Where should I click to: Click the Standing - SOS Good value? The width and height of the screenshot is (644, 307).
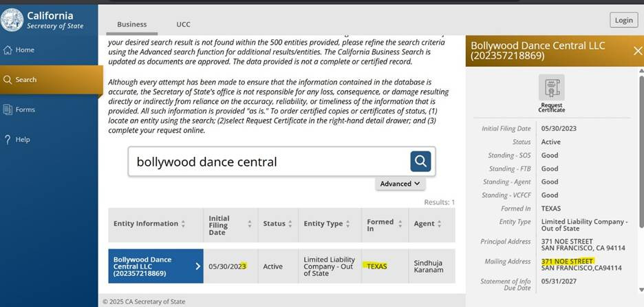550,156
